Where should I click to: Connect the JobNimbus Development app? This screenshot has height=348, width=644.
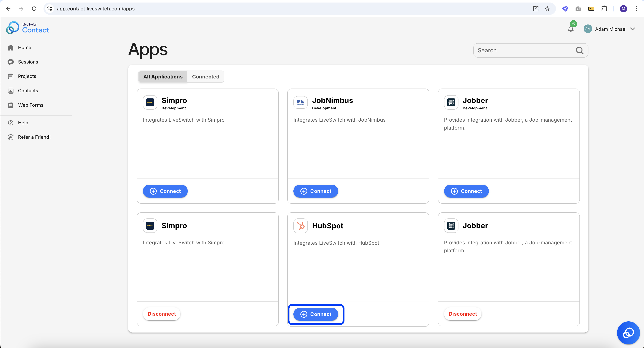tap(316, 191)
